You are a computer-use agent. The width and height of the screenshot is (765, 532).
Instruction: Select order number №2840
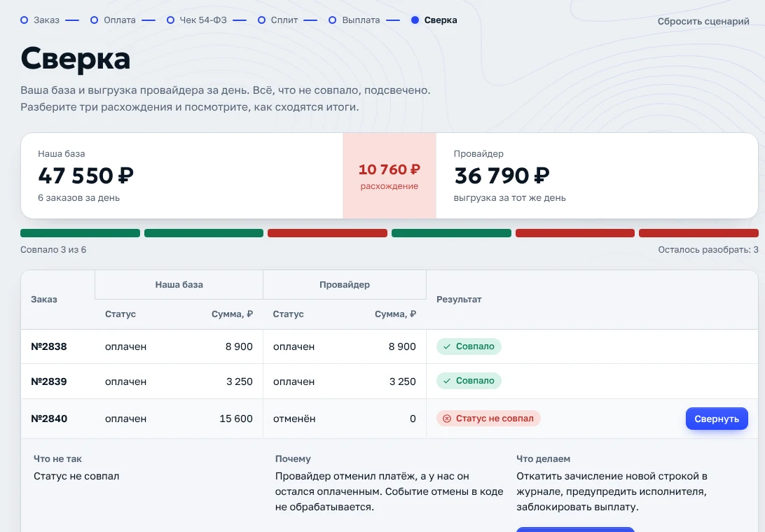pyautogui.click(x=49, y=419)
